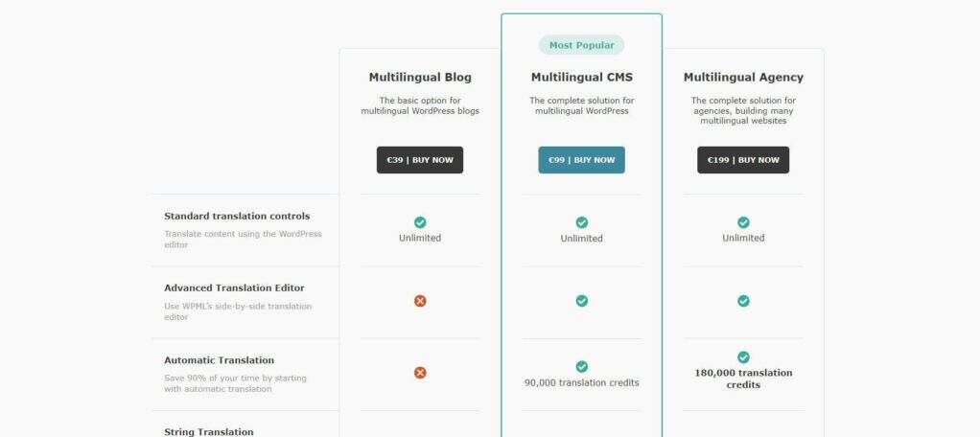Click Blog plan's Automatic Translation red X

[x=420, y=373]
